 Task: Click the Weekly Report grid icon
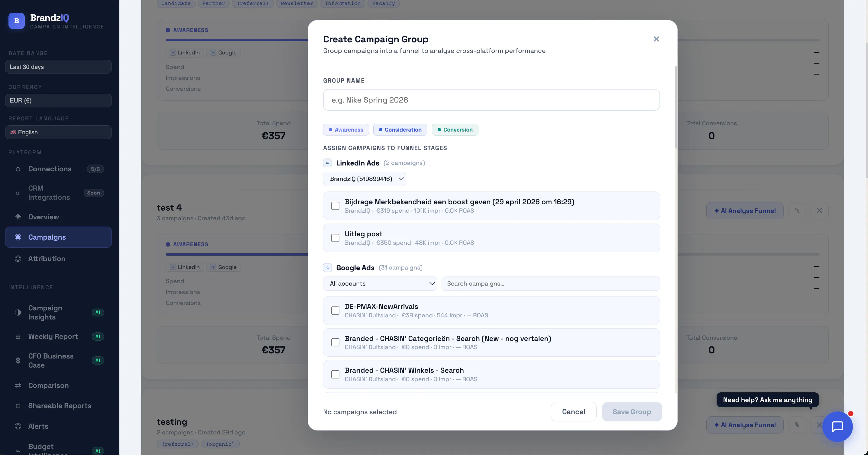(18, 337)
